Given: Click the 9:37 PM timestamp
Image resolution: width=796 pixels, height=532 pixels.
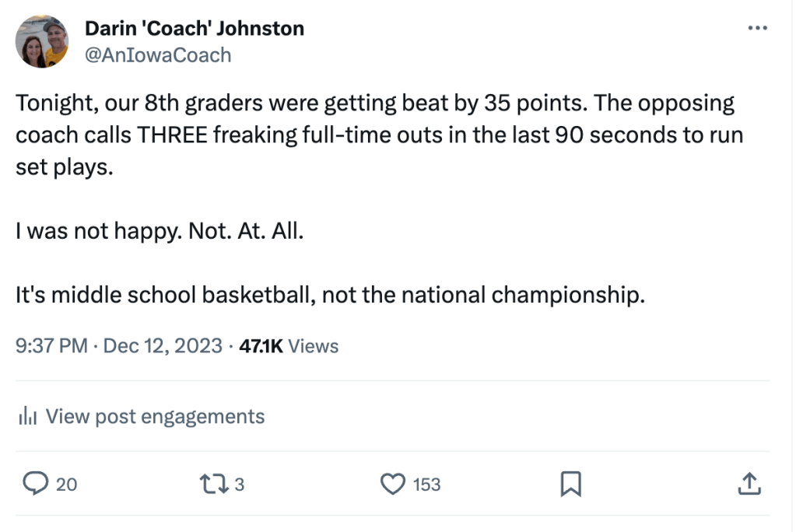Looking at the screenshot, I should coord(51,345).
